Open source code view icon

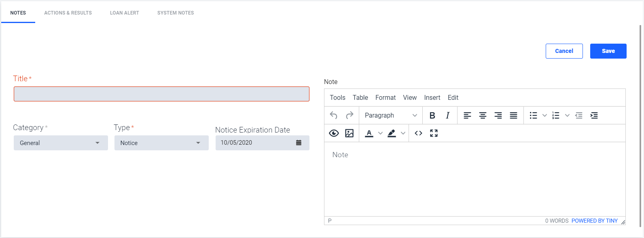[x=419, y=133]
